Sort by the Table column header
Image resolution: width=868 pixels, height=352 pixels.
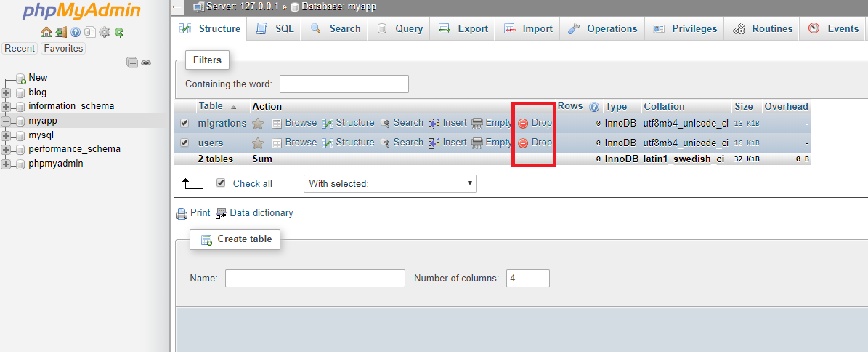point(211,106)
